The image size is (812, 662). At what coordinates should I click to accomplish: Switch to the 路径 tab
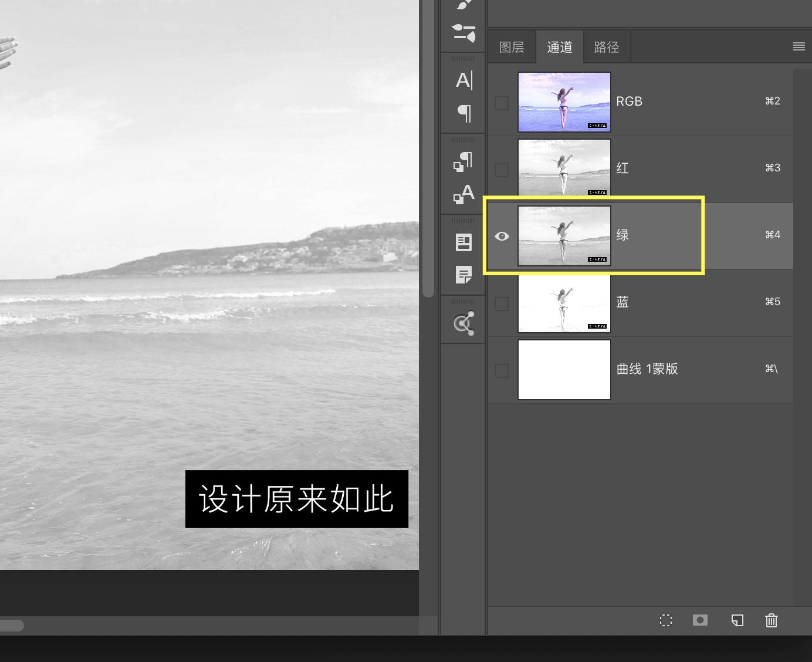(607, 47)
